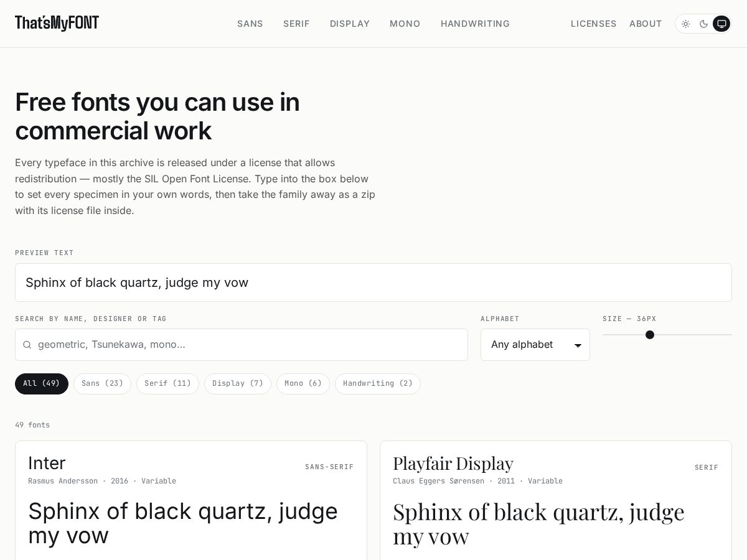Image resolution: width=747 pixels, height=560 pixels.
Task: Click the SANS-SERIF tag on Inter card
Action: [x=329, y=467]
